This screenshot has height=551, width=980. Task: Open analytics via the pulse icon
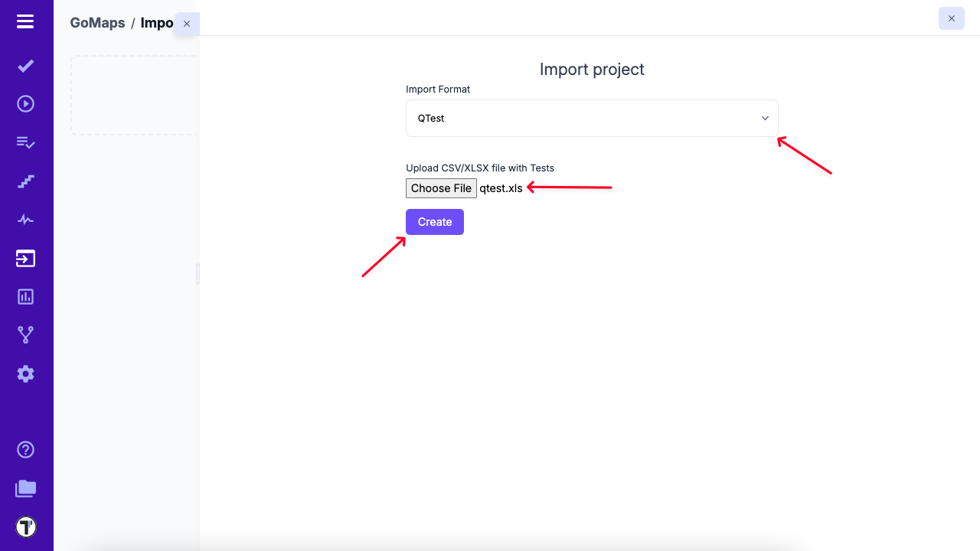pyautogui.click(x=25, y=220)
